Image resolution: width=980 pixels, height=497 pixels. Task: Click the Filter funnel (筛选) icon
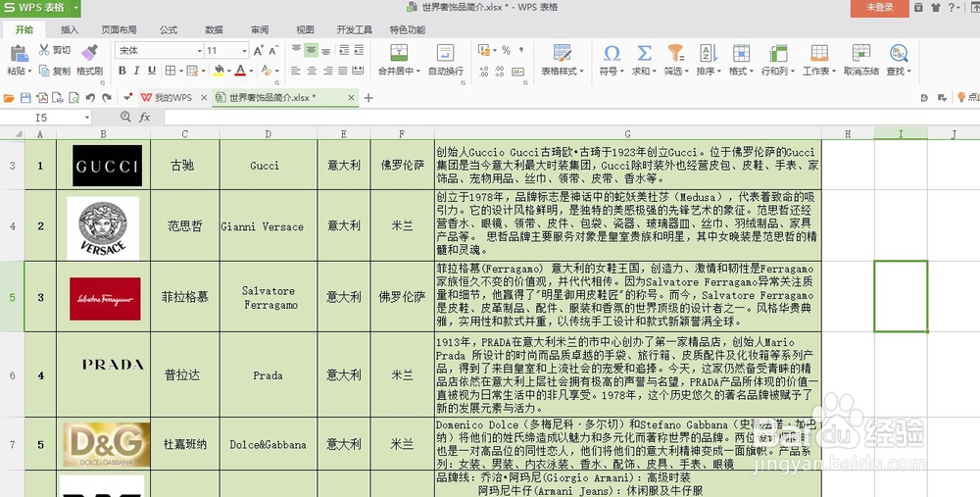point(675,53)
